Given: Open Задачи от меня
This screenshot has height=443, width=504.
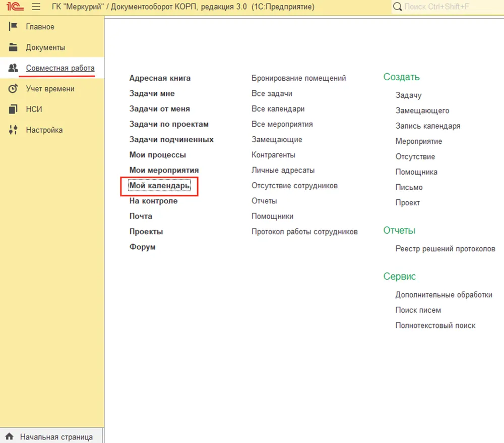Looking at the screenshot, I should pyautogui.click(x=159, y=109).
